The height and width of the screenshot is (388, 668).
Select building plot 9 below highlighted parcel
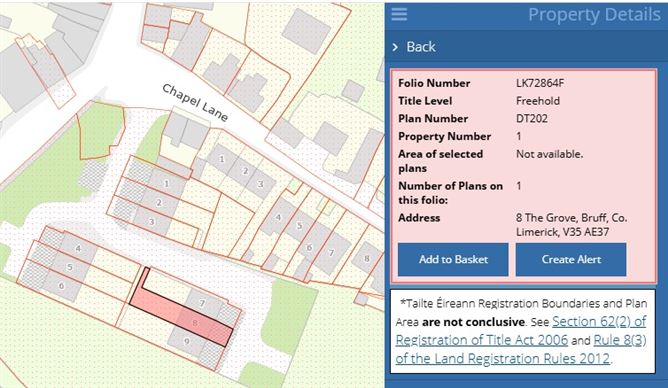[186, 341]
